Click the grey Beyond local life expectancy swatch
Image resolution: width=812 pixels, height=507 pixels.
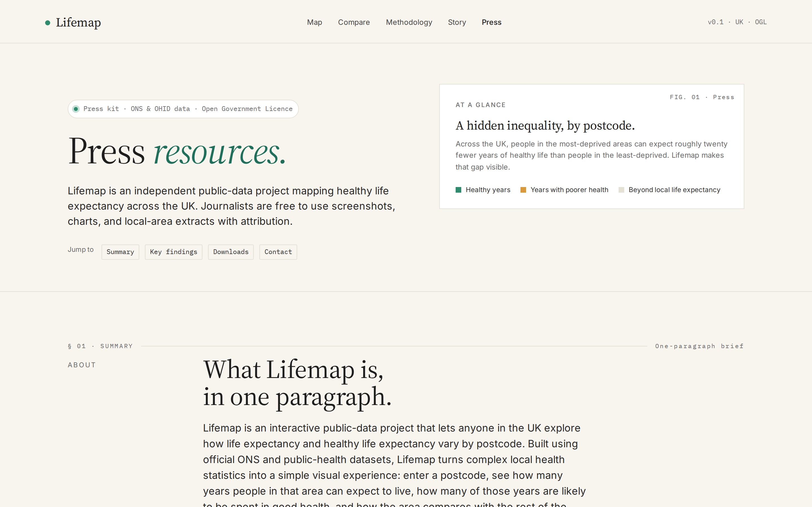(621, 190)
